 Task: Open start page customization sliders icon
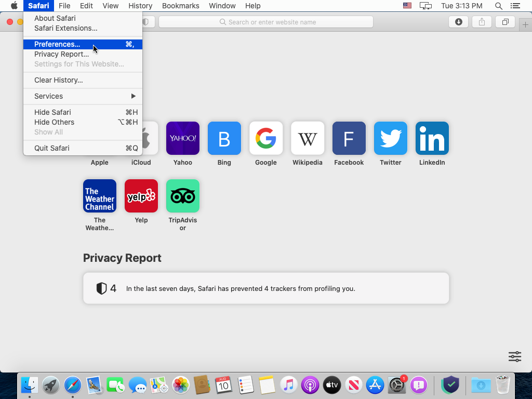pyautogui.click(x=515, y=356)
